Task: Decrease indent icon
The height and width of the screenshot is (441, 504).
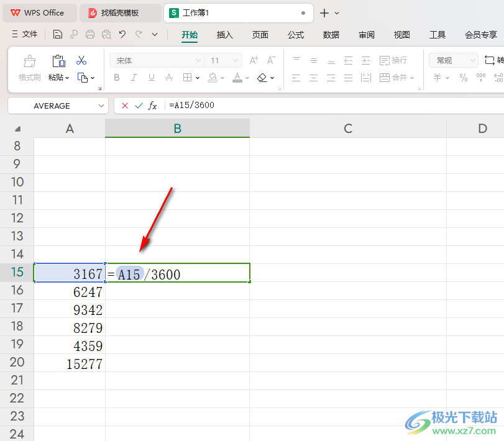Action: tap(349, 60)
